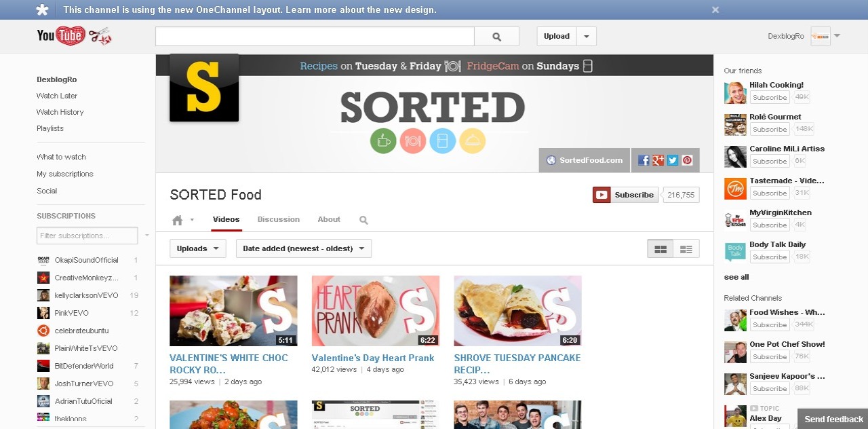Click Caroline MiLi Artiss channel avatar
868x429 pixels.
[x=735, y=157]
